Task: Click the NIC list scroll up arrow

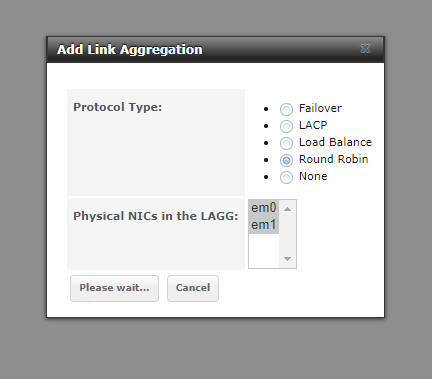Action: click(287, 209)
